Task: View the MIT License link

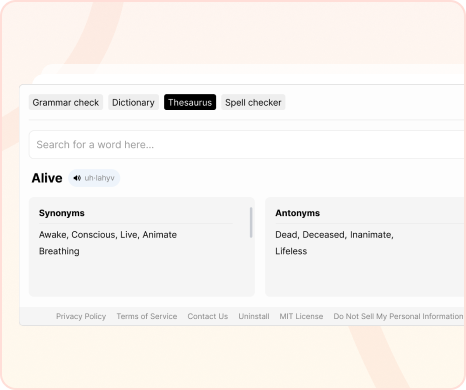Action: pos(301,316)
